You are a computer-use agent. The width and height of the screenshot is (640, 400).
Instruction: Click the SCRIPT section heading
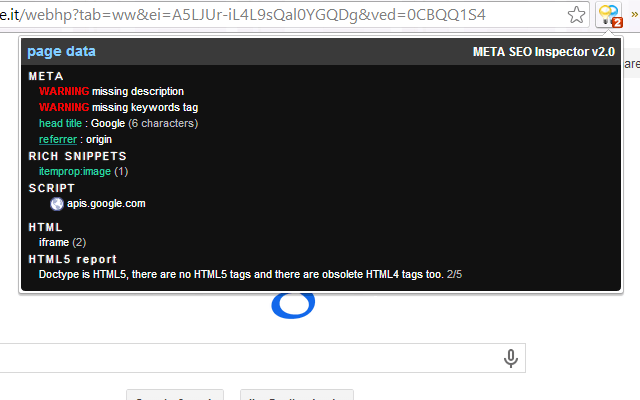pyautogui.click(x=52, y=188)
